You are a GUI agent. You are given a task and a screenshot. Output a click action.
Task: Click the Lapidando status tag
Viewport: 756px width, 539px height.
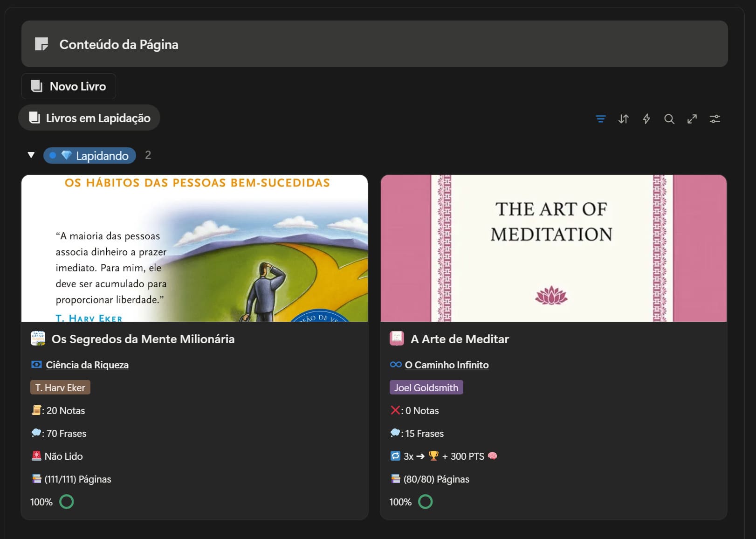click(x=89, y=155)
